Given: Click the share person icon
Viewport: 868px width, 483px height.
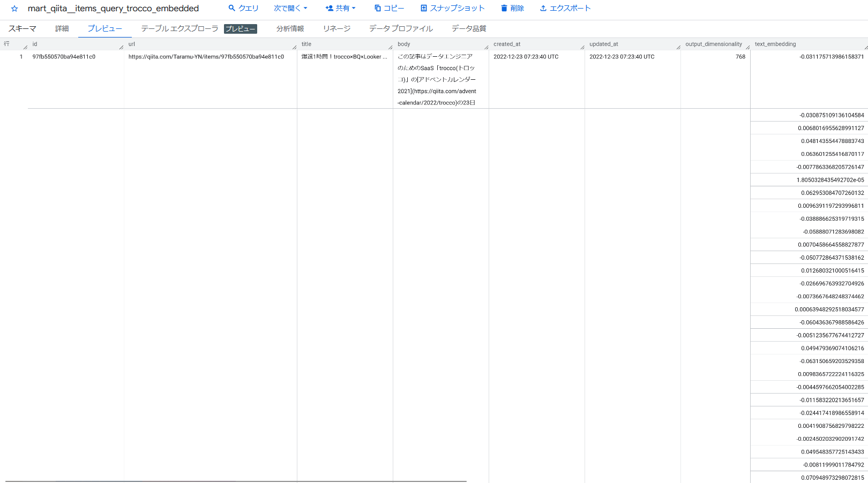Looking at the screenshot, I should [x=329, y=8].
